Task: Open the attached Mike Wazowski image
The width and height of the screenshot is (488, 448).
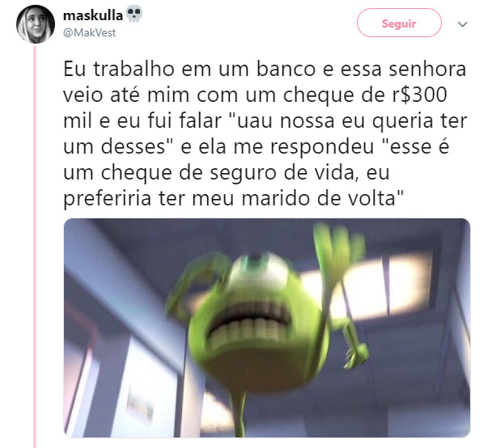Action: tap(267, 328)
